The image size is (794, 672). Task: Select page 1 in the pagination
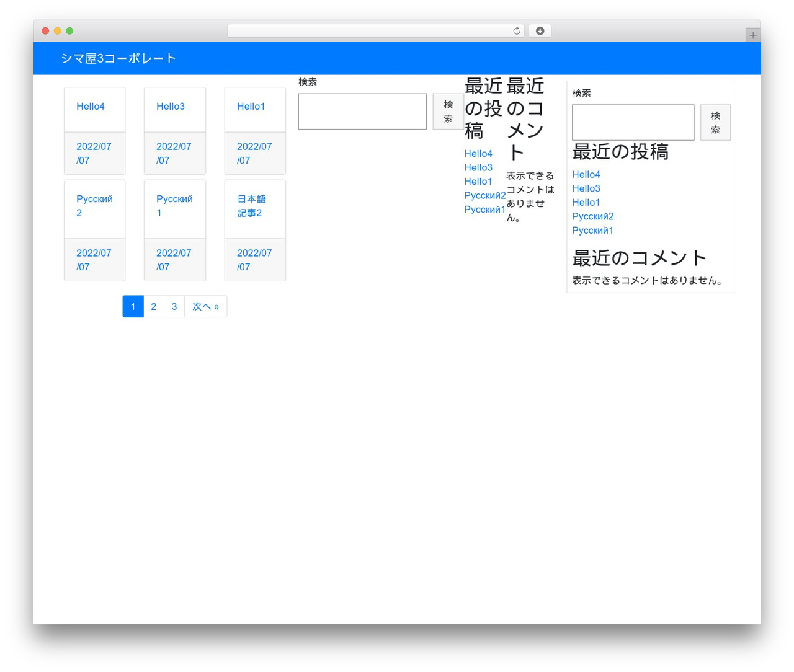(x=133, y=306)
